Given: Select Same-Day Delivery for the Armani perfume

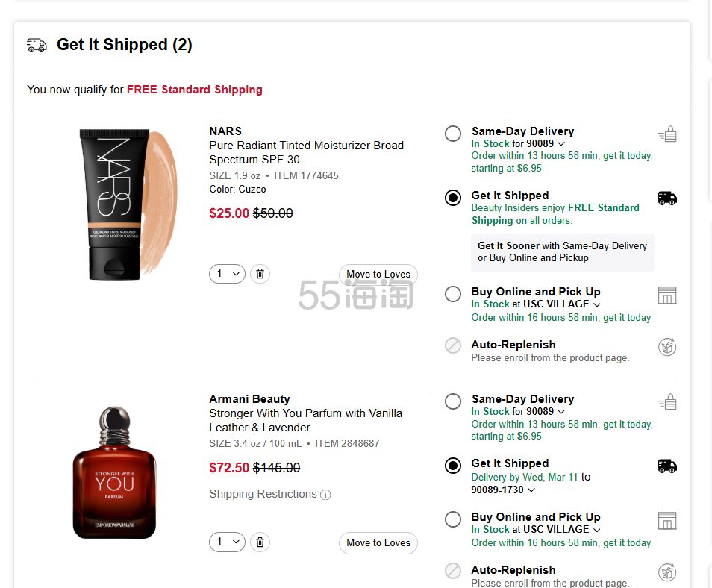Looking at the screenshot, I should [453, 401].
